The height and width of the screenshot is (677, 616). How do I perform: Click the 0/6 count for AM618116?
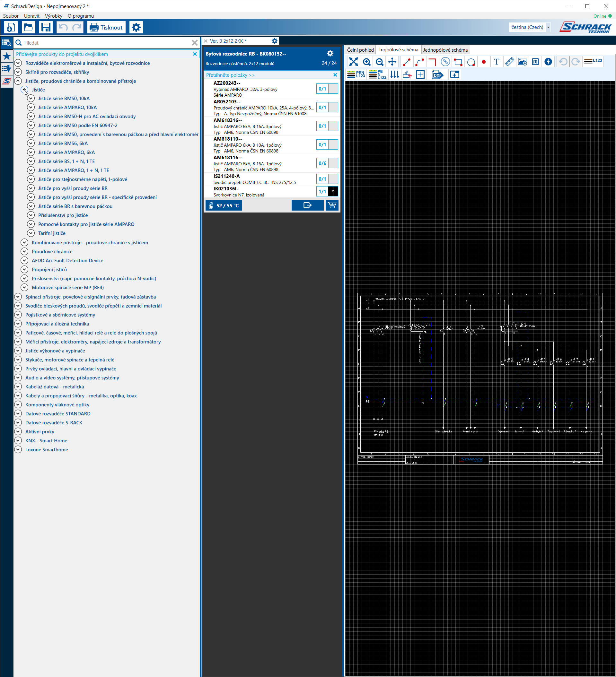click(x=322, y=163)
